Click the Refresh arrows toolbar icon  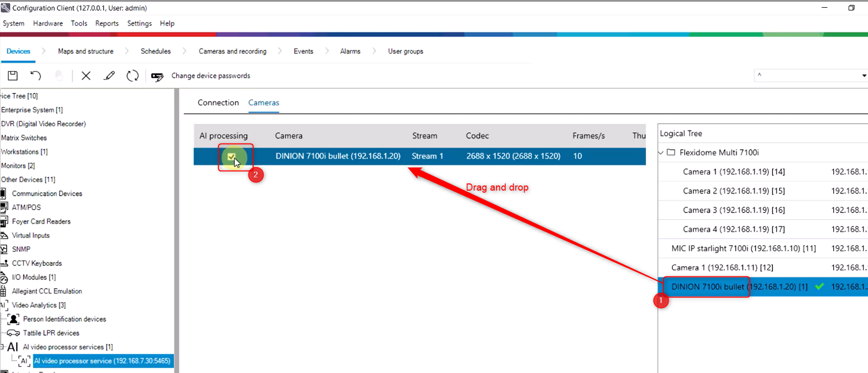[133, 76]
